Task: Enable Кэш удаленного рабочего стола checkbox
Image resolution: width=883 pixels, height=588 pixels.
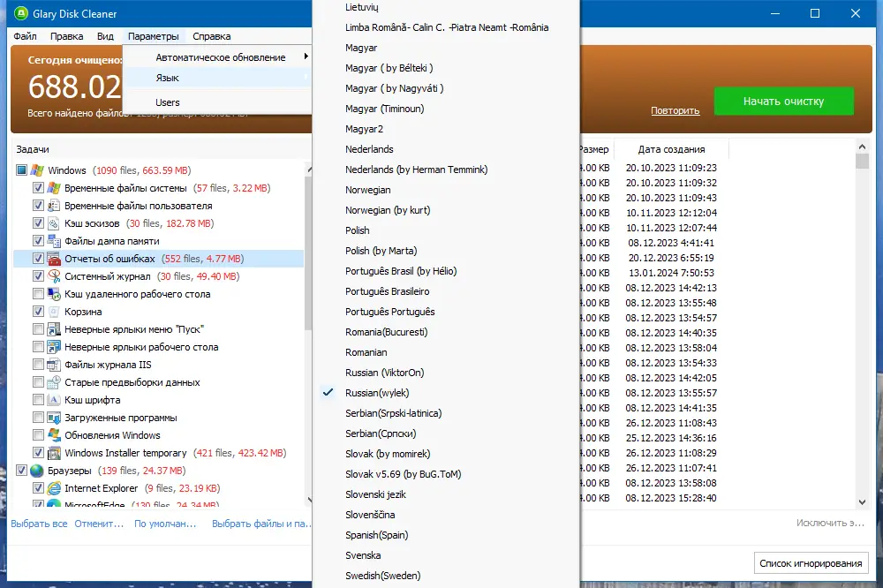Action: click(x=38, y=294)
